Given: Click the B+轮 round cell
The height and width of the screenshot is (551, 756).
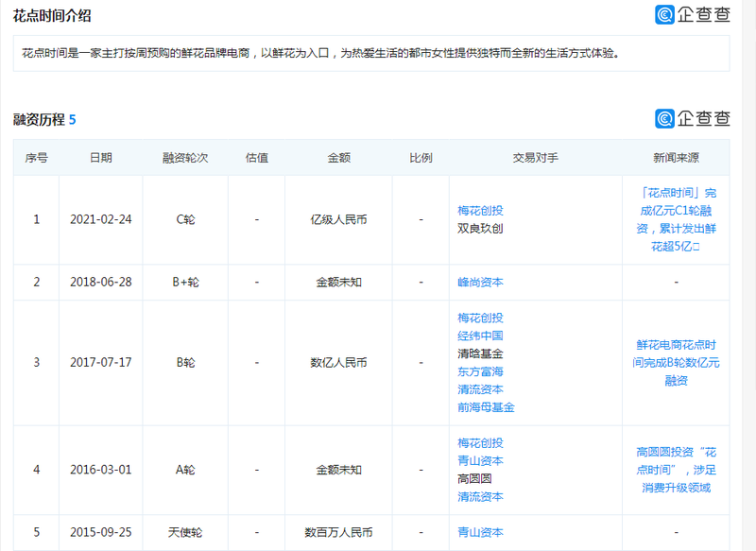Looking at the screenshot, I should pyautogui.click(x=185, y=283).
